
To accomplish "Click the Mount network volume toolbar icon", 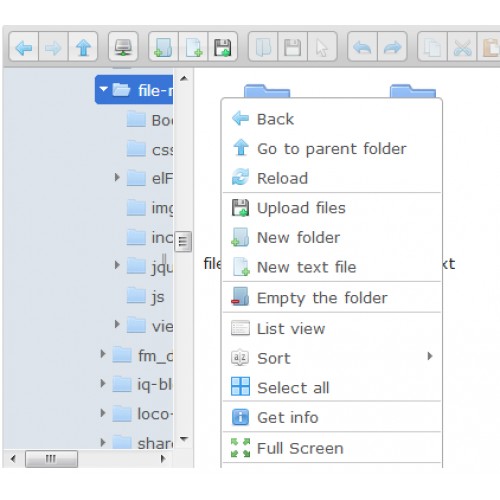I will coord(123,47).
